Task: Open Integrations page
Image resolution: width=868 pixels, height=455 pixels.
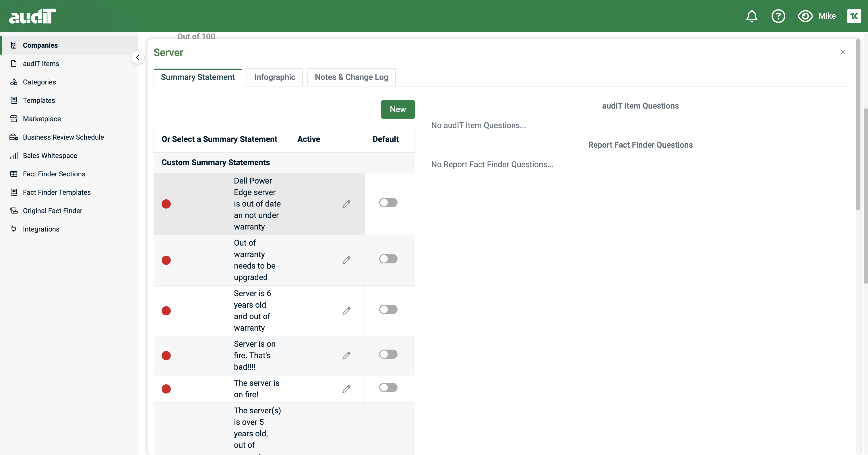Action: coord(69,229)
